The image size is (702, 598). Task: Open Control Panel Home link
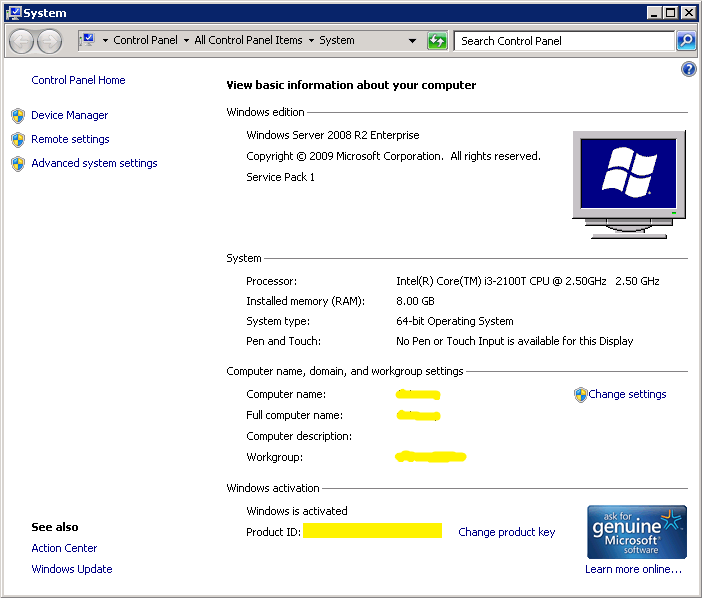tap(78, 80)
